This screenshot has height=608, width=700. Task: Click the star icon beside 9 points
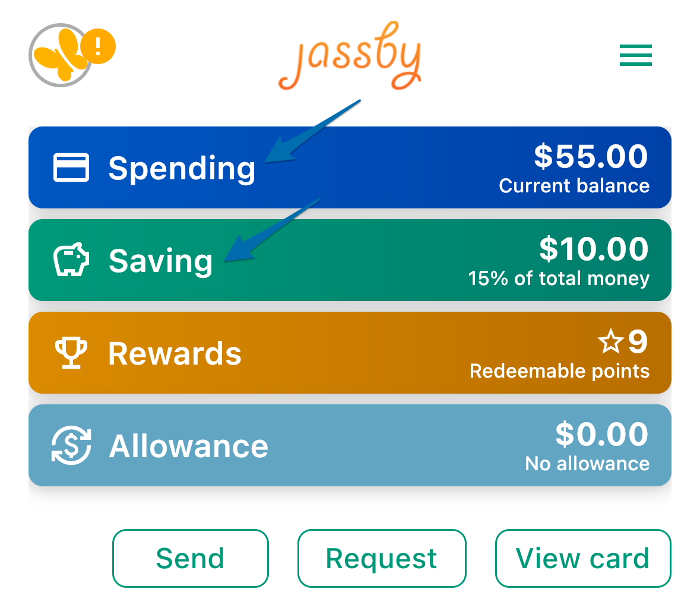click(x=611, y=341)
